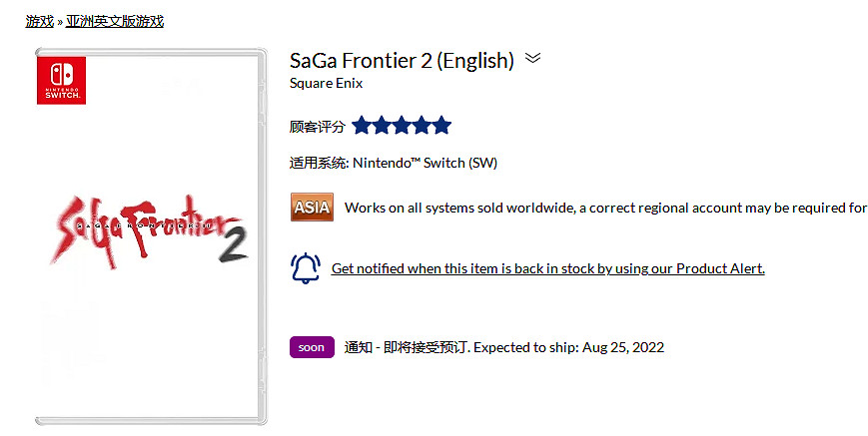Expand the chevron beside the product title
The width and height of the screenshot is (868, 436).
[x=533, y=58]
